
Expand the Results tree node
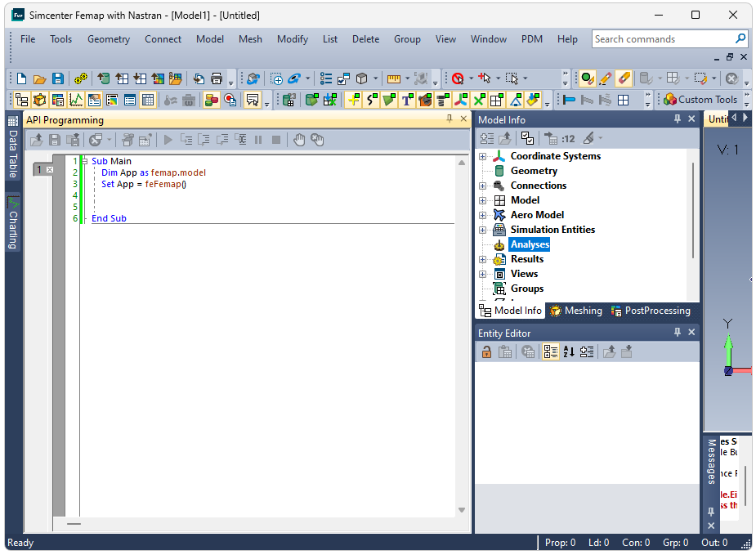pos(483,259)
